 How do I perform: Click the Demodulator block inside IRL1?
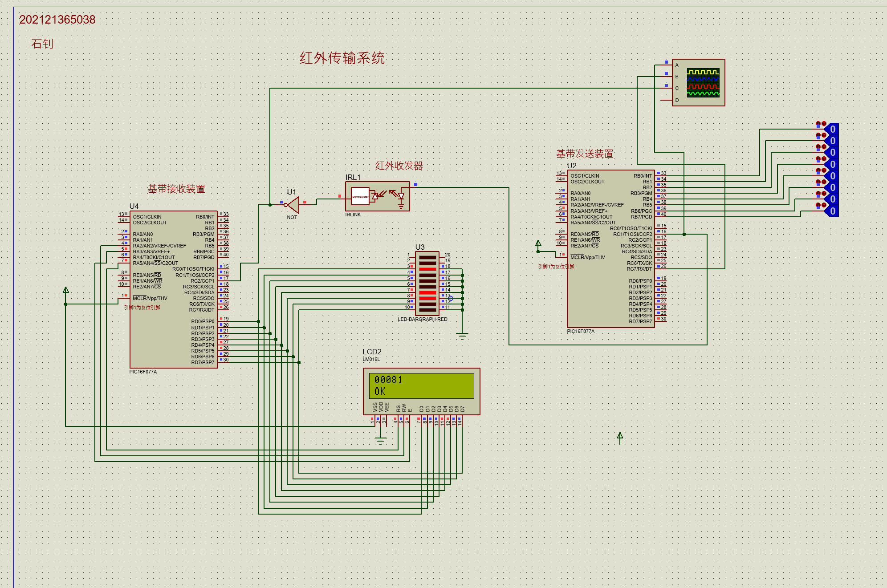click(360, 196)
